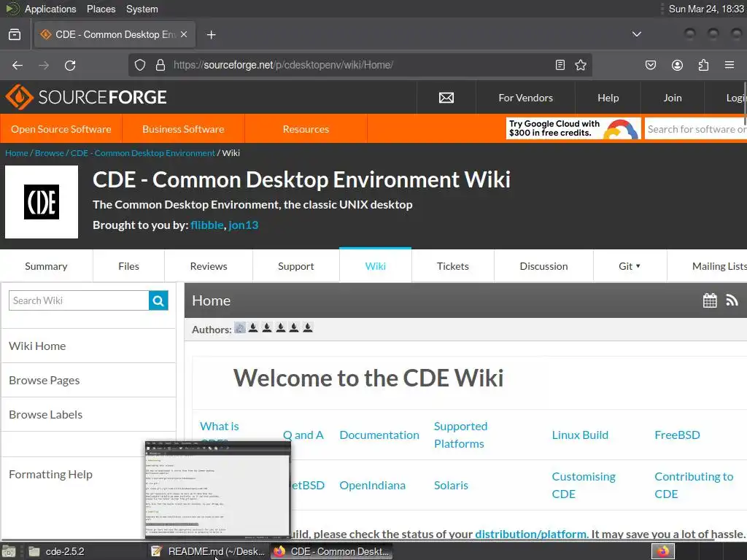Switch to the Tickets tab
This screenshot has height=560, width=747.
coord(452,266)
